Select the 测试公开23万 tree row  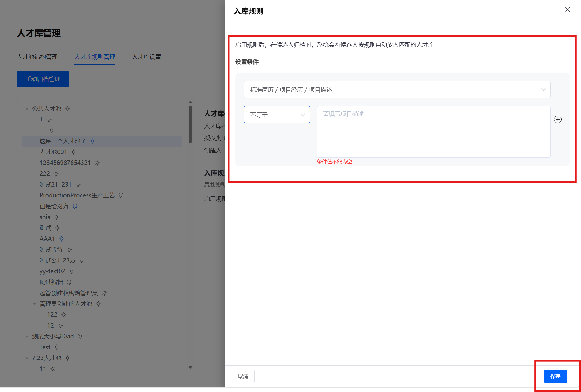coord(102,260)
